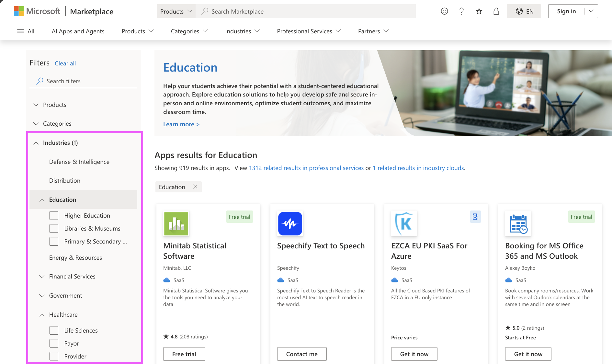Open the Products navigation menu

(x=138, y=31)
